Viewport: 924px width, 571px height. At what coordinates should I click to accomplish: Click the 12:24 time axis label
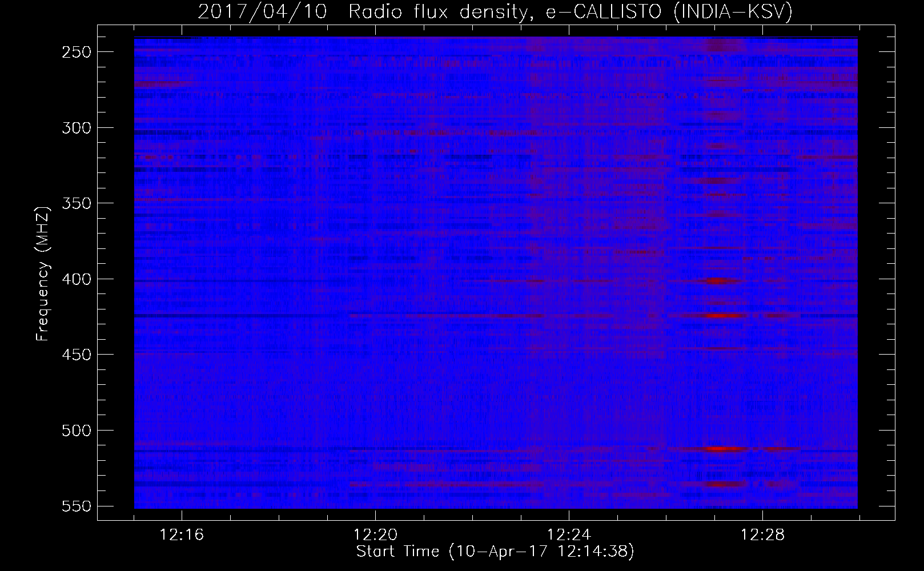coord(569,535)
